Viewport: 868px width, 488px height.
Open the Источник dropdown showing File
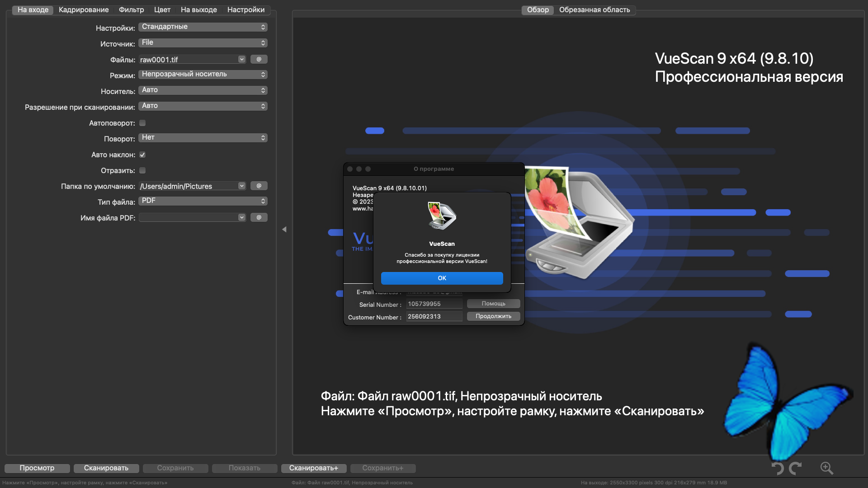click(x=203, y=43)
